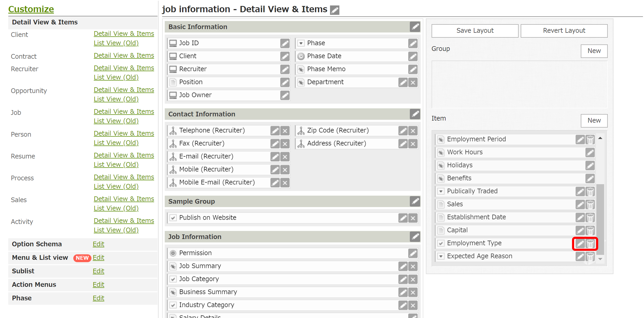
Task: Click New button beside Group
Action: pos(594,51)
